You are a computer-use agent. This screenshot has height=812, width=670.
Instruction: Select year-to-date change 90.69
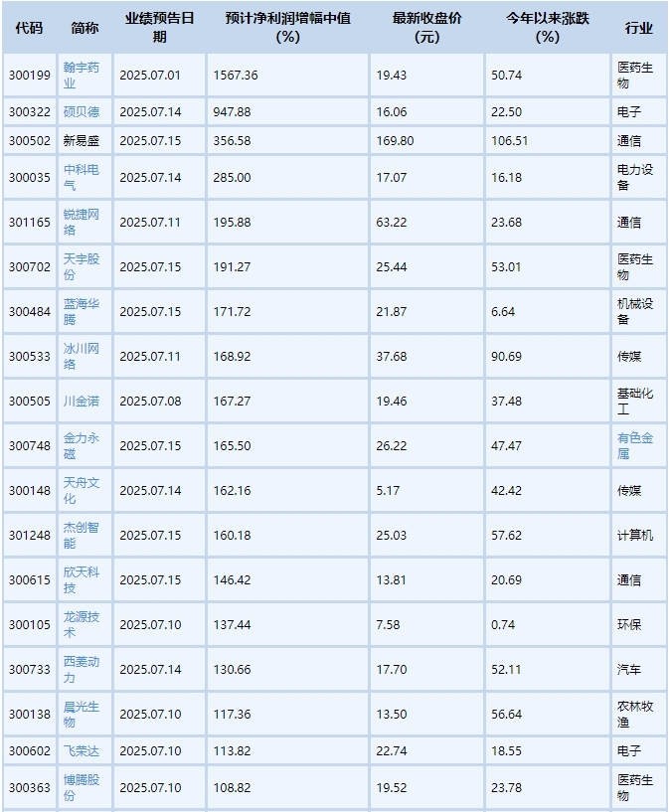coord(506,356)
